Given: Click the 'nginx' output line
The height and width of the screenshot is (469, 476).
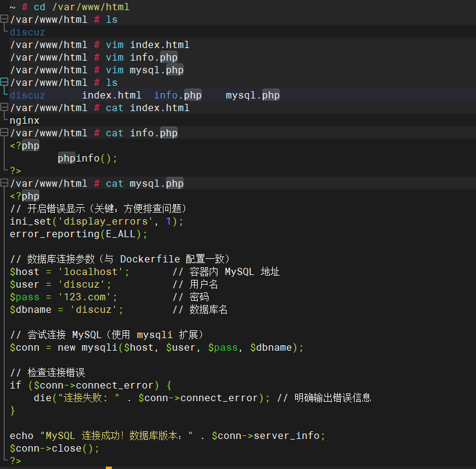Looking at the screenshot, I should coord(24,121).
